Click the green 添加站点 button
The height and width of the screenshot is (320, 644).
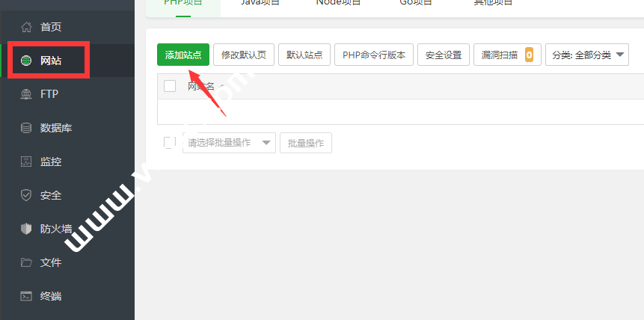click(x=183, y=55)
